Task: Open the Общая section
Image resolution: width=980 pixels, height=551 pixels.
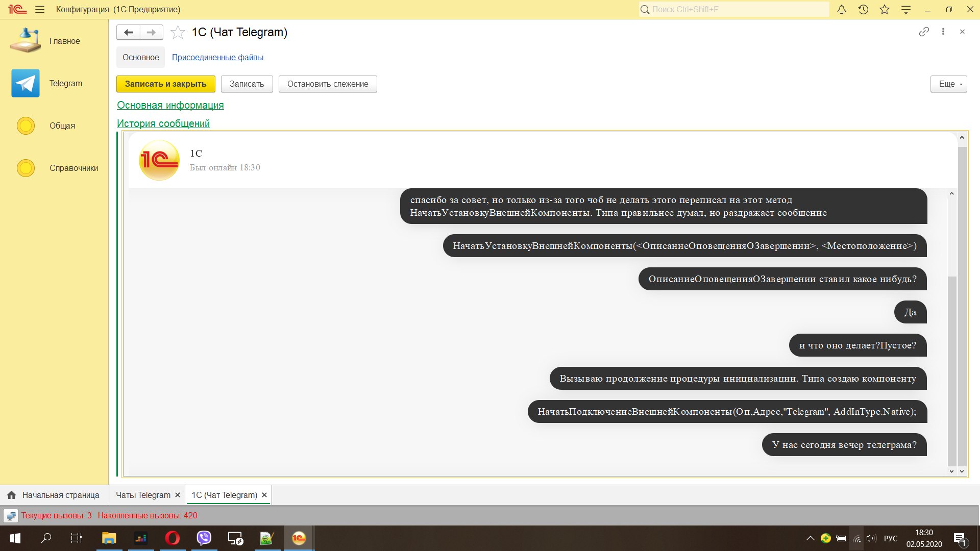Action: (54, 126)
